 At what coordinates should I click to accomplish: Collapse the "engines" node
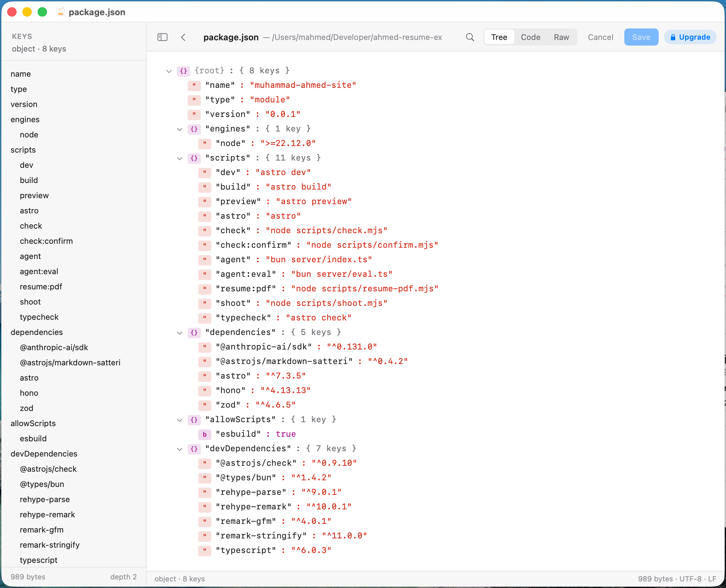point(179,129)
